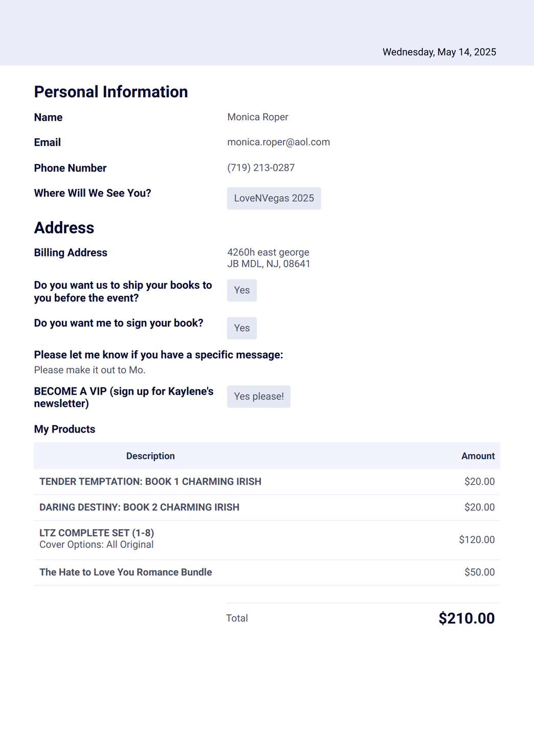Click the phone number (719) 213-0287
This screenshot has width=534, height=756.
261,168
